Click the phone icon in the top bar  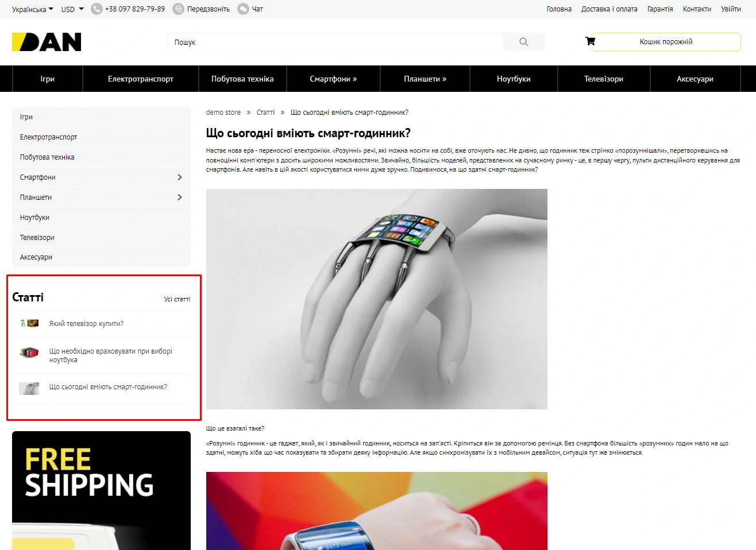pos(97,9)
